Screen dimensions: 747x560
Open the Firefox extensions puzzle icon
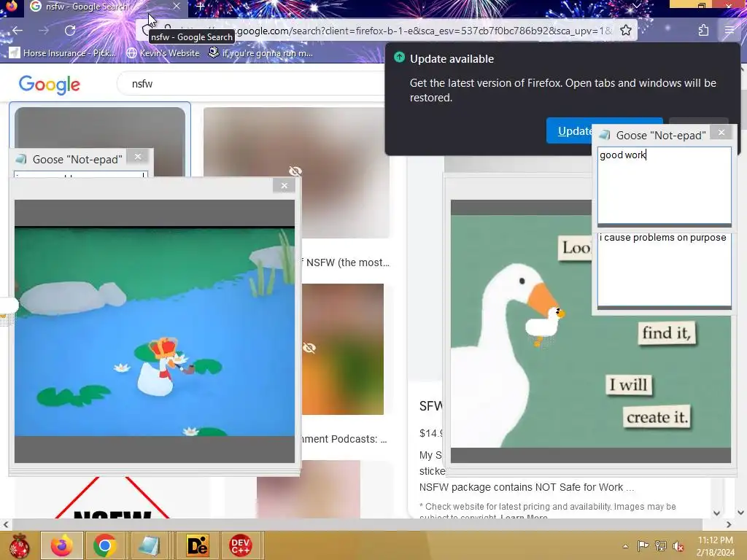(x=703, y=31)
